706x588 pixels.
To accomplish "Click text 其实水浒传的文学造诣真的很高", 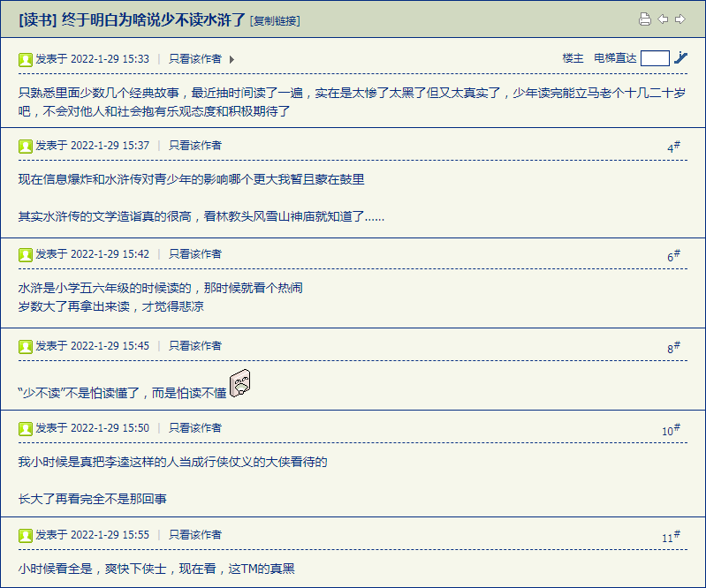I will coord(105,216).
